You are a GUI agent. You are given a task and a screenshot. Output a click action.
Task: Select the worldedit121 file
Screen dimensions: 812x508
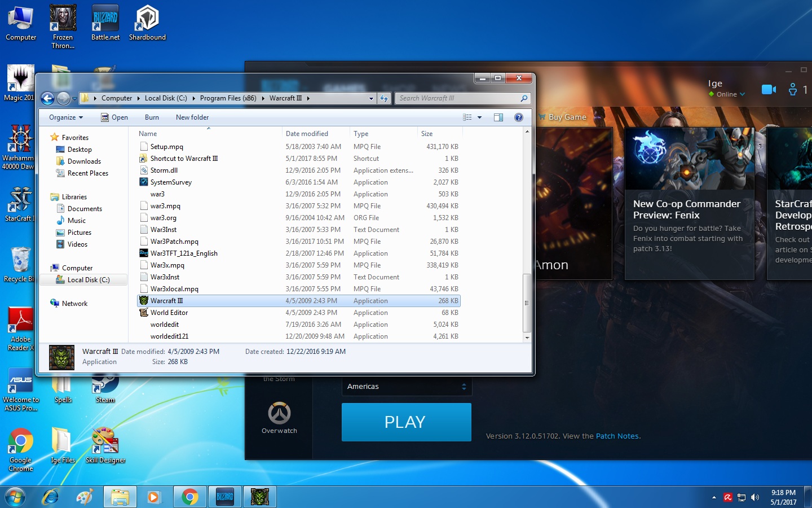(299, 336)
